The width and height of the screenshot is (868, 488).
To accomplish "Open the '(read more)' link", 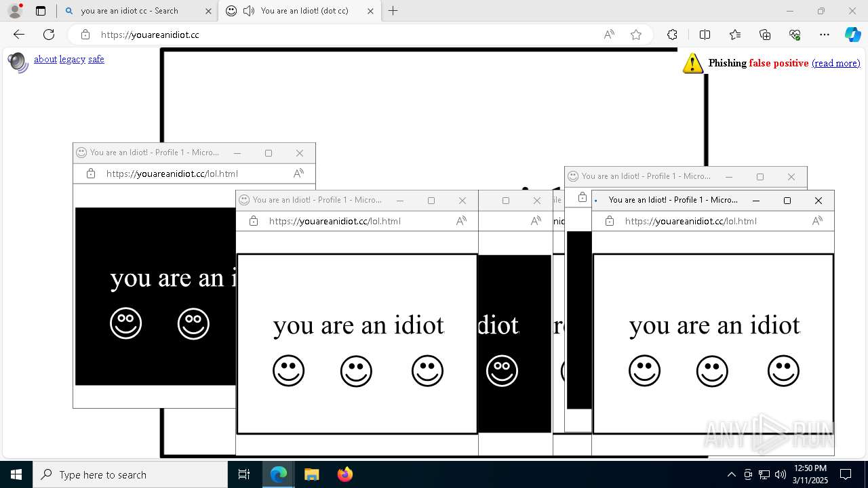I will [x=835, y=63].
